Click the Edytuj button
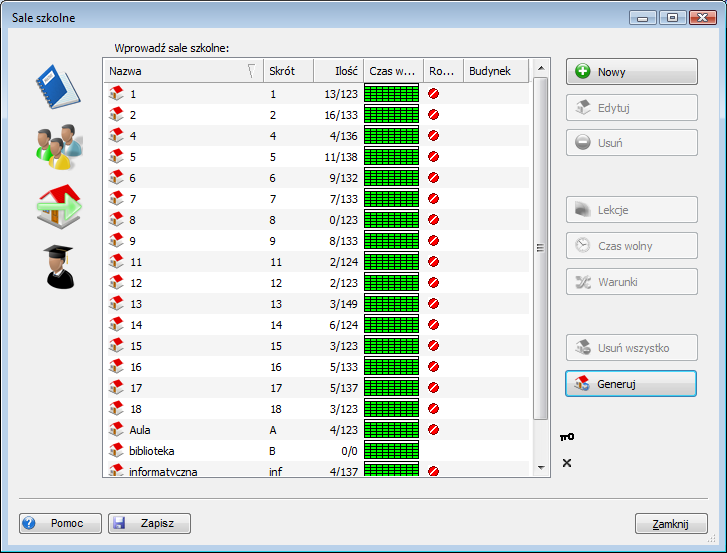This screenshot has width=727, height=553. tap(631, 108)
